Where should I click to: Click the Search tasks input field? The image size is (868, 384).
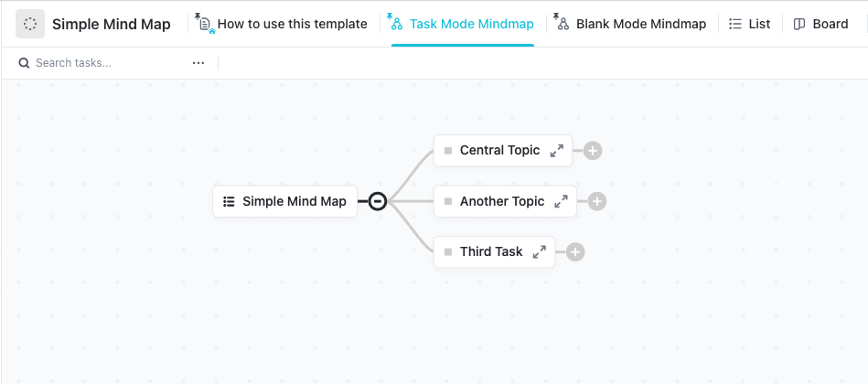point(101,63)
